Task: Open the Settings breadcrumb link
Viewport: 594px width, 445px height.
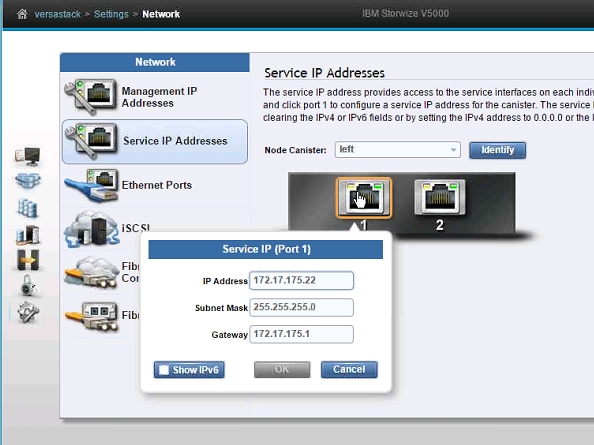Action: click(x=111, y=14)
